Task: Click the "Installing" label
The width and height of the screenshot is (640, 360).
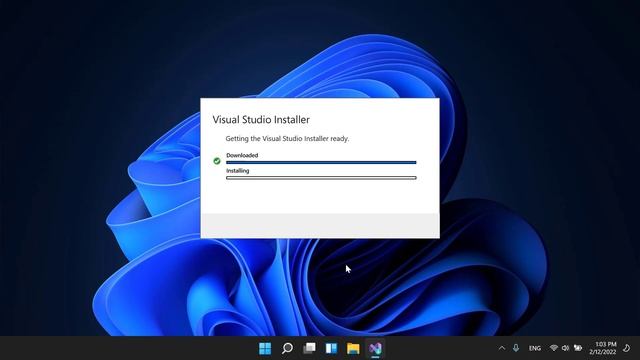Action: coord(238,171)
